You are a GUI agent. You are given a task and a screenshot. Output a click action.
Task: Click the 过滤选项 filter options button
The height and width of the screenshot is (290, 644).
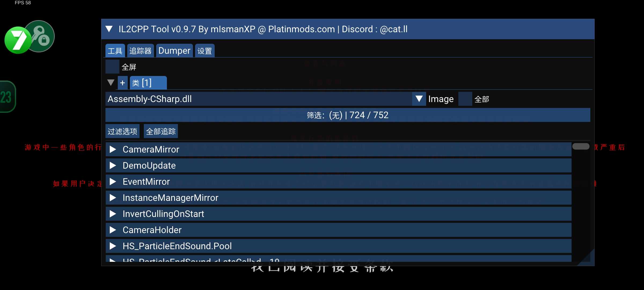coord(122,131)
